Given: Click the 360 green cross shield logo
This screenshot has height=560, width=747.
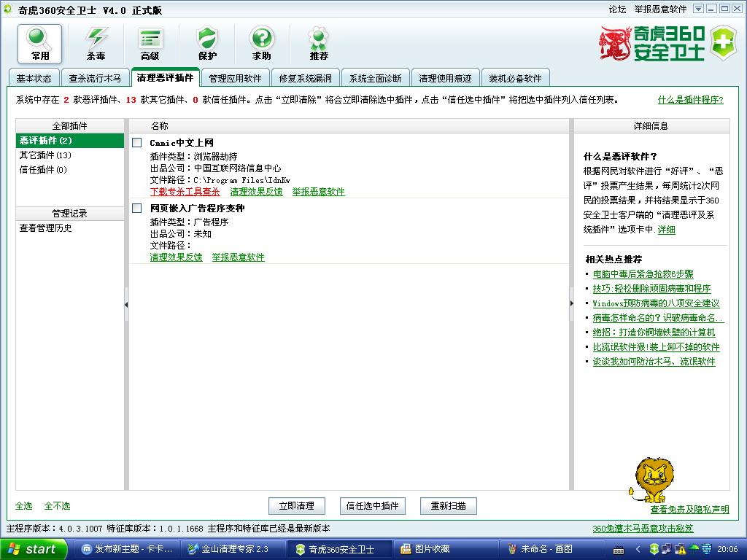Looking at the screenshot, I should click(723, 43).
